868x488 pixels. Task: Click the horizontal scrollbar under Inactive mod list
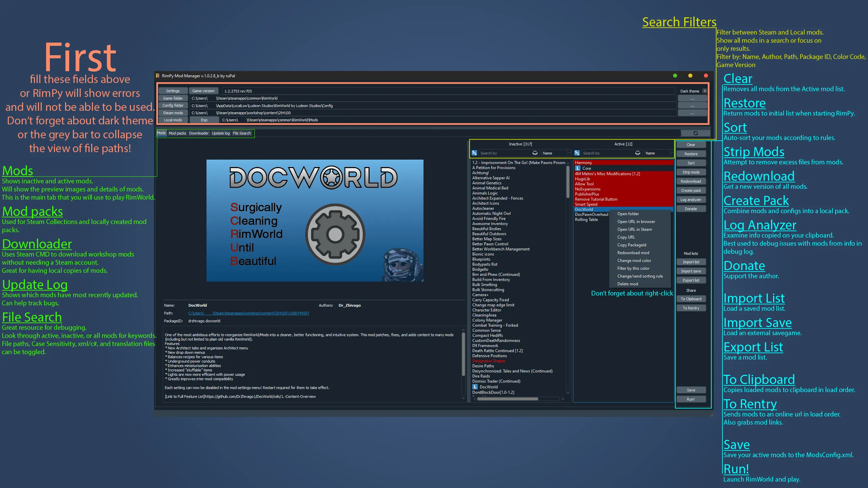[x=508, y=399]
